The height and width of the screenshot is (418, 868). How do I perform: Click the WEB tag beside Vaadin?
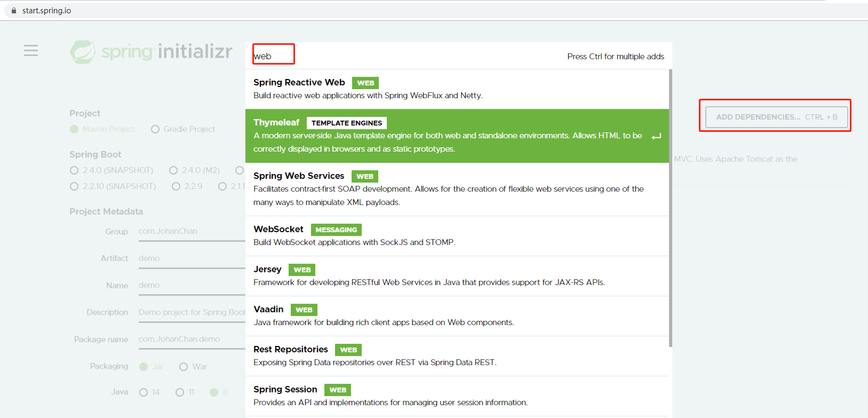coord(304,310)
